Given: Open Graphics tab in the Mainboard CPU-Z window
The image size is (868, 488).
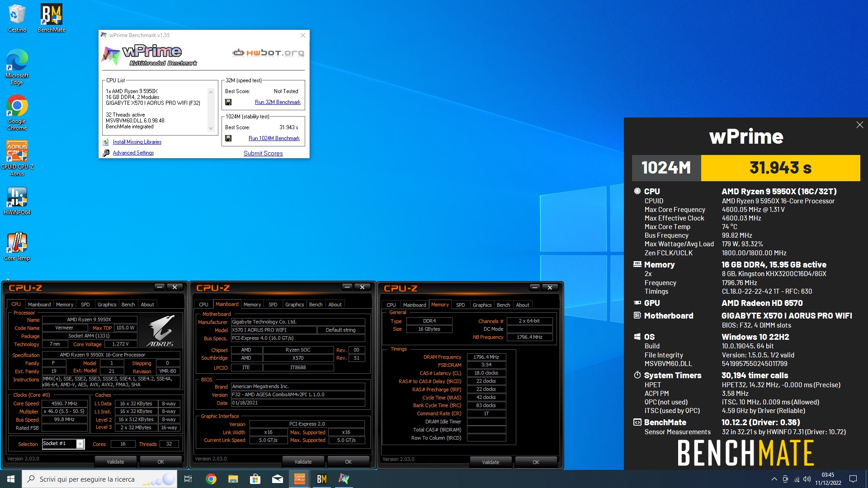Looking at the screenshot, I should tap(295, 305).
